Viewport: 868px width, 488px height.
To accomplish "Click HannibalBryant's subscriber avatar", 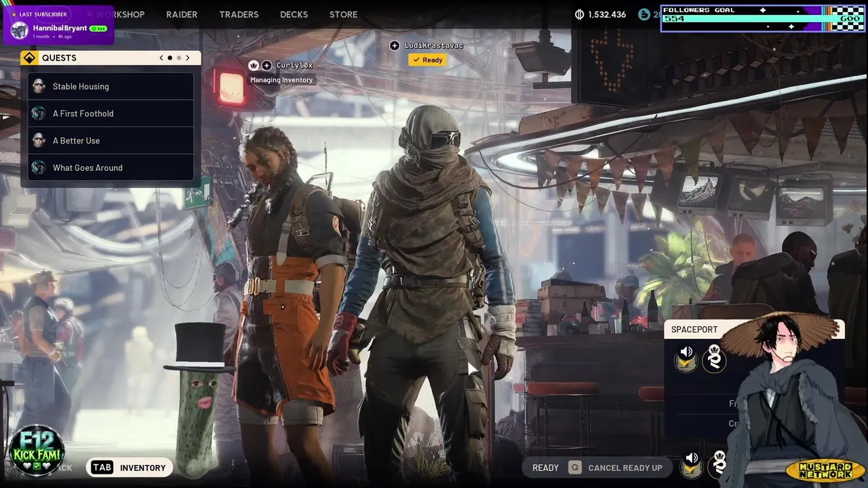I will coord(20,30).
